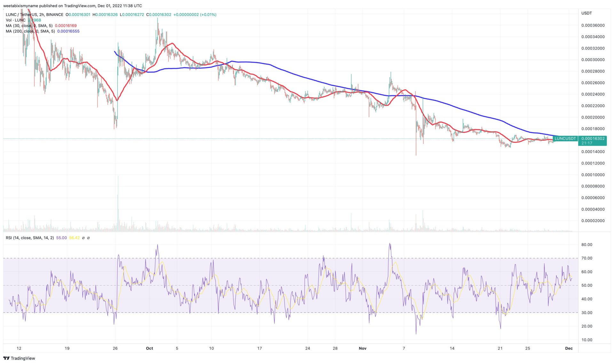Click the 0.00036000 price axis label
Viewport: 614px width, 364px height.
click(x=593, y=25)
